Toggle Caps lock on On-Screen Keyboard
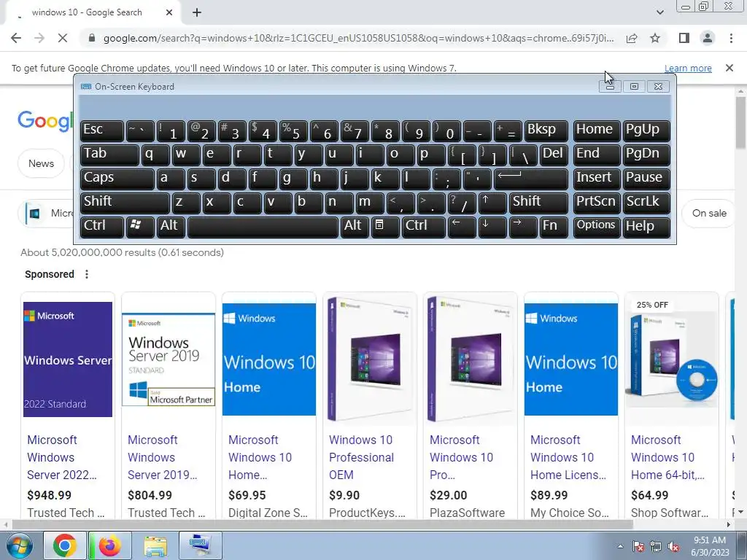The height and width of the screenshot is (560, 747). (117, 179)
